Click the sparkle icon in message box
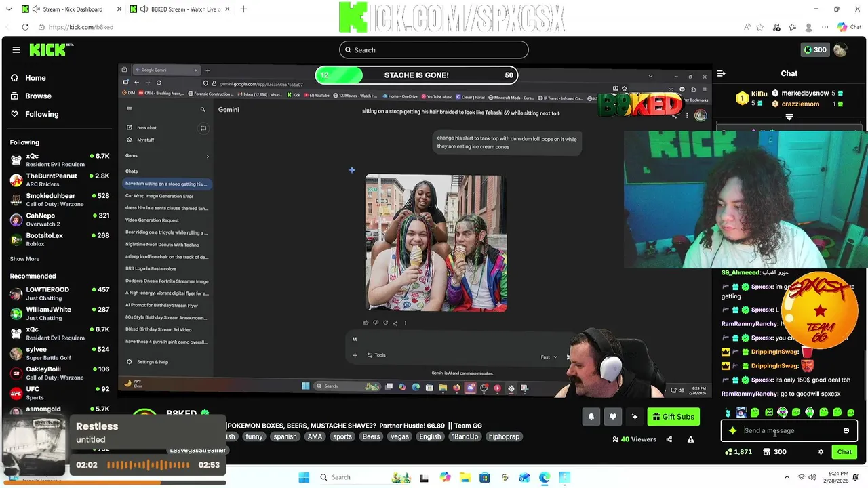Image resolution: width=868 pixels, height=488 pixels. 732,430
